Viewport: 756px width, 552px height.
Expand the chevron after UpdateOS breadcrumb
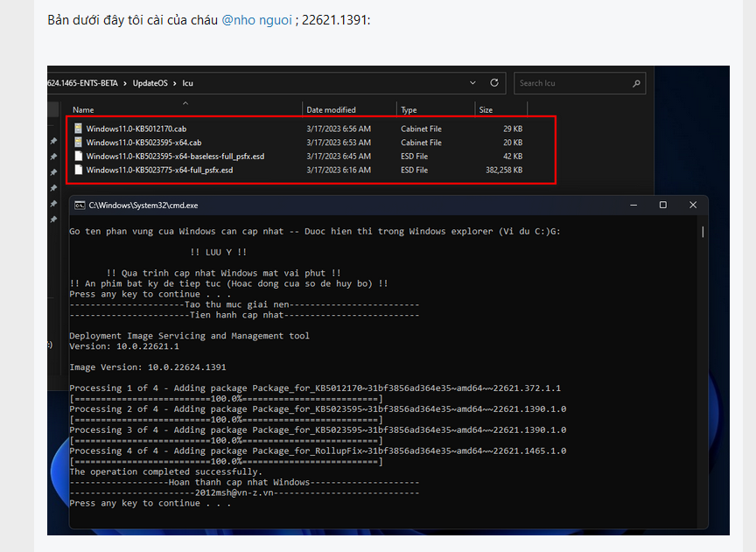pyautogui.click(x=174, y=83)
